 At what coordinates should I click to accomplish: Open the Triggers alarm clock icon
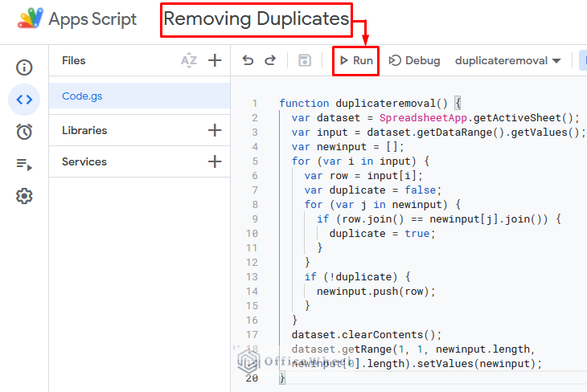coord(24,132)
